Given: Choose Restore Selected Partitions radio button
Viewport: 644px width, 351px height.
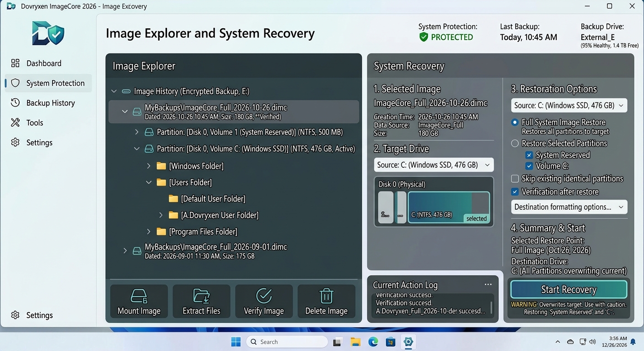Looking at the screenshot, I should [x=515, y=144].
